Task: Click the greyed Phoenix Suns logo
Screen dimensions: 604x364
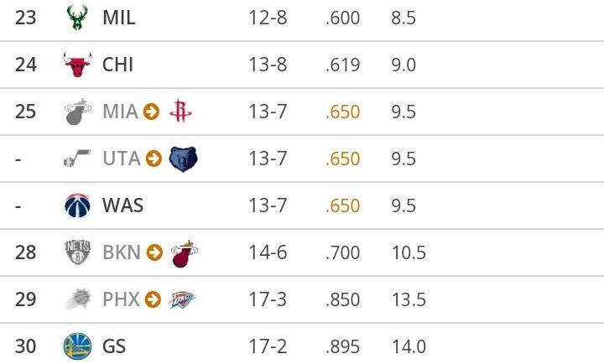Action: (76, 299)
